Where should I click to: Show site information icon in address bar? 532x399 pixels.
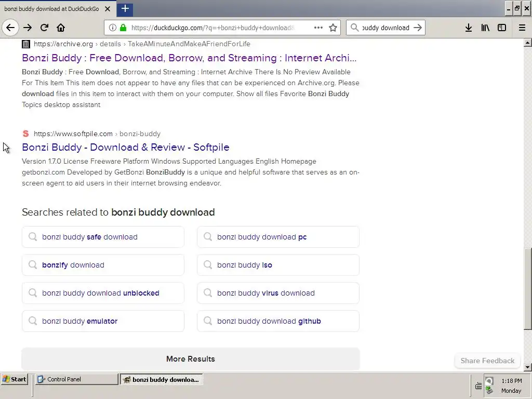point(113,28)
